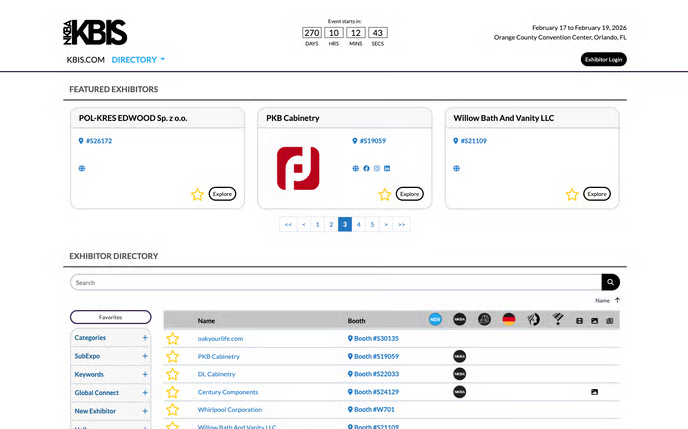Go to featured exhibitors page 1
This screenshot has width=688, height=429.
pyautogui.click(x=318, y=224)
